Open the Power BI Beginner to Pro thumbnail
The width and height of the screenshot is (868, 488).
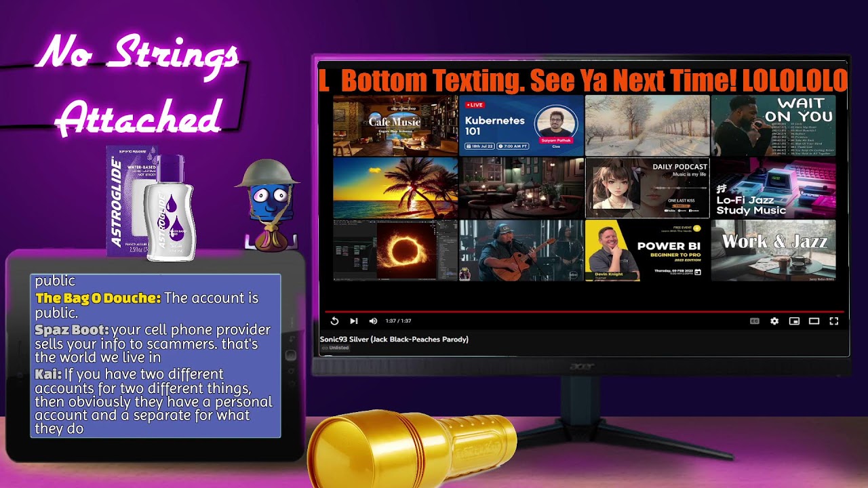(x=647, y=250)
